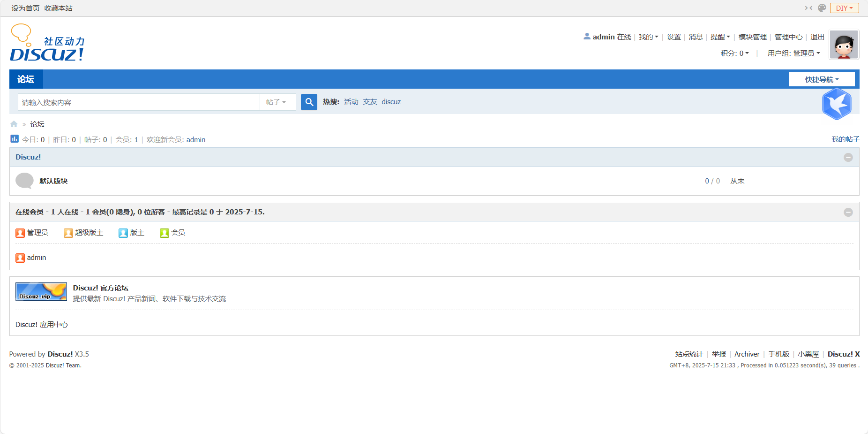The height and width of the screenshot is (434, 868).
Task: Open Discuz! 应用中心 link
Action: (x=42, y=325)
